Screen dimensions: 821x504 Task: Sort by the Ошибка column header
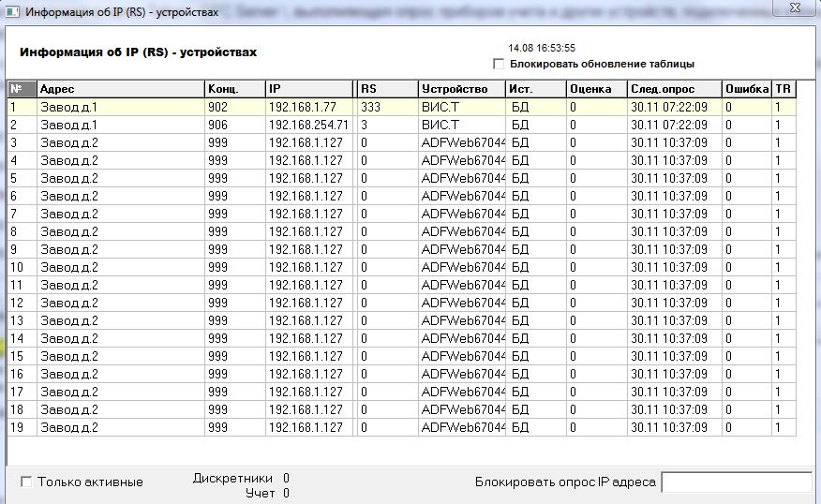(746, 89)
